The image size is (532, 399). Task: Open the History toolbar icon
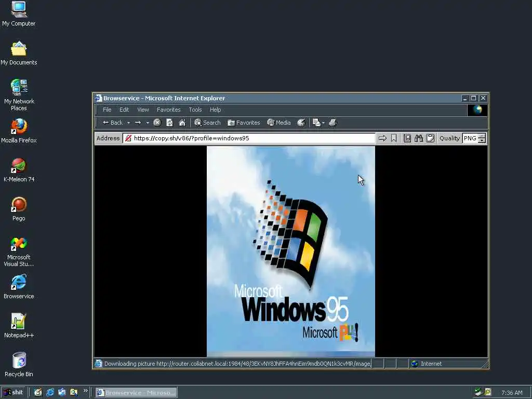point(301,123)
